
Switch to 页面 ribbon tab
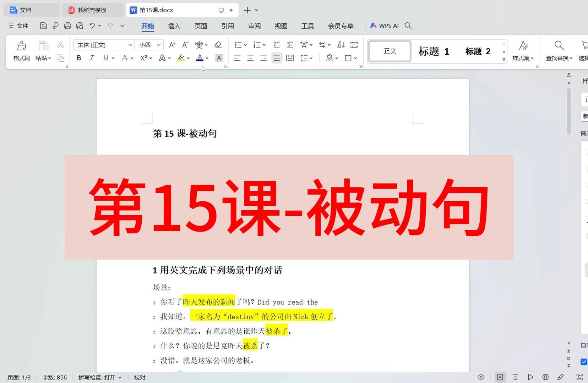201,26
